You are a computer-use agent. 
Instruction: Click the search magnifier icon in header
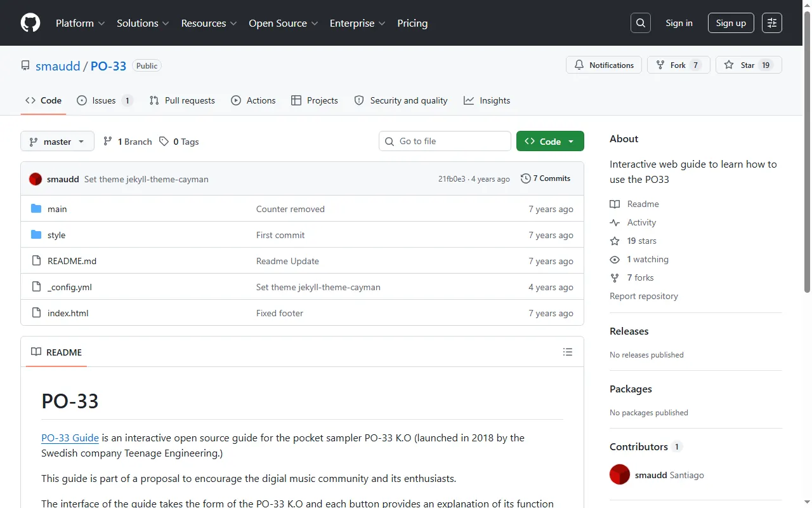(x=641, y=23)
